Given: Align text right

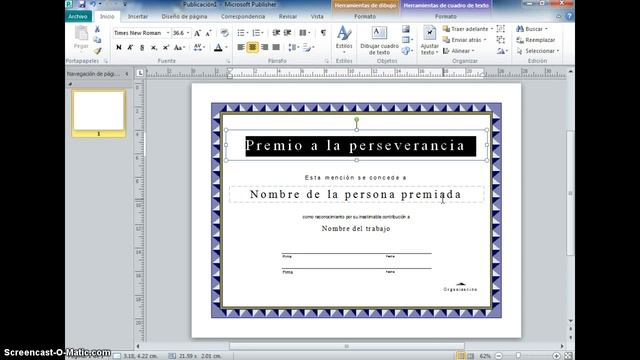Looking at the screenshot, I should [x=264, y=47].
